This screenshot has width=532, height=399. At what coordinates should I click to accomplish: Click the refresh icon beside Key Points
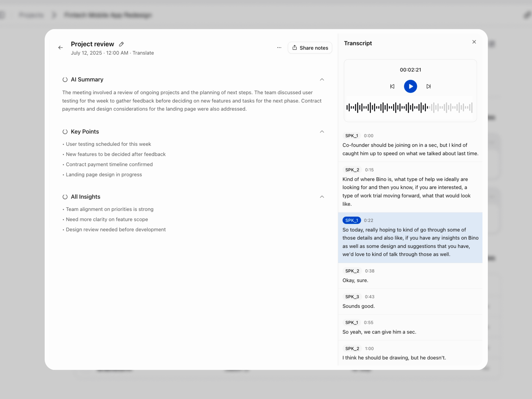pos(65,132)
